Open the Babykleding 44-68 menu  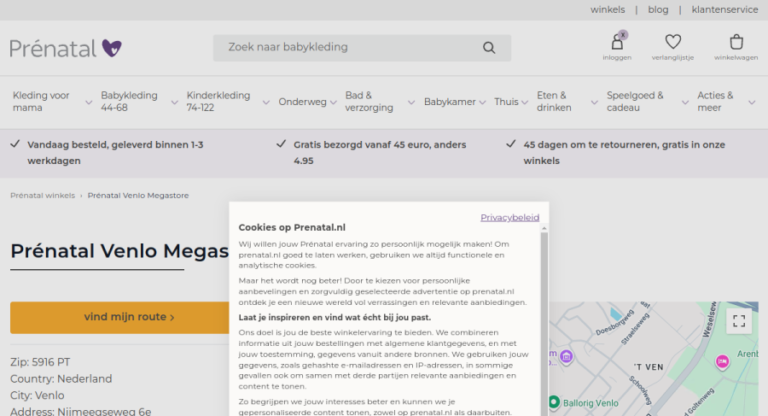(129, 101)
